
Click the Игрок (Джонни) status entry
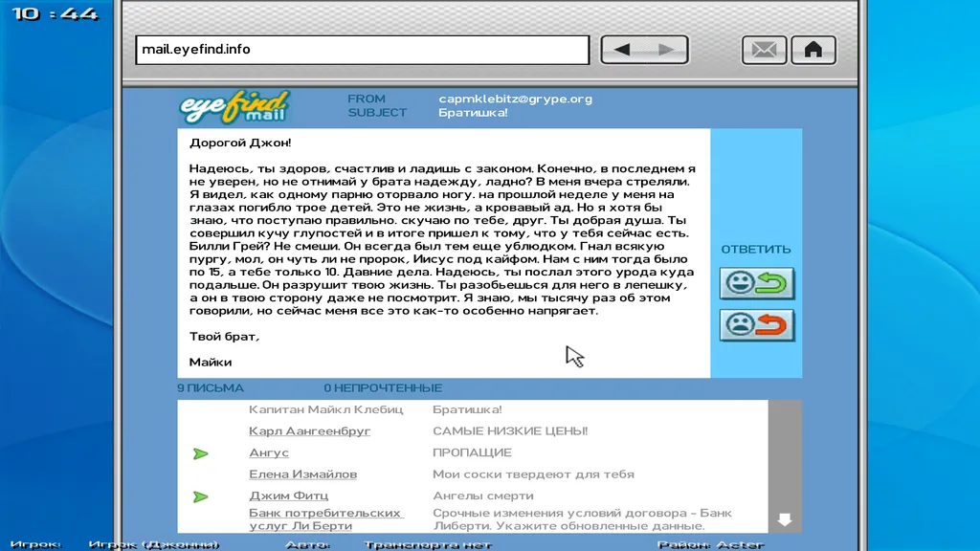pos(154,544)
